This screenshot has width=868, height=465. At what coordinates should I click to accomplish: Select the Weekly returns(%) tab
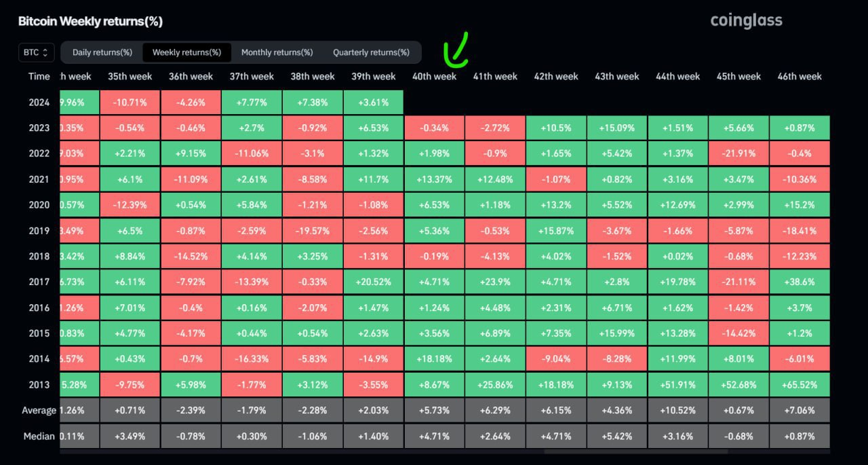coord(186,52)
